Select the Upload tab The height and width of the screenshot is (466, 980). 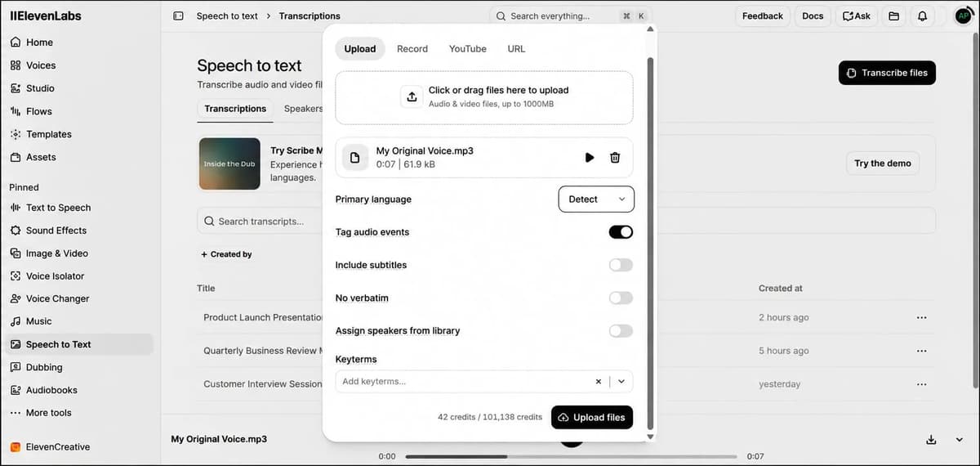pos(360,49)
